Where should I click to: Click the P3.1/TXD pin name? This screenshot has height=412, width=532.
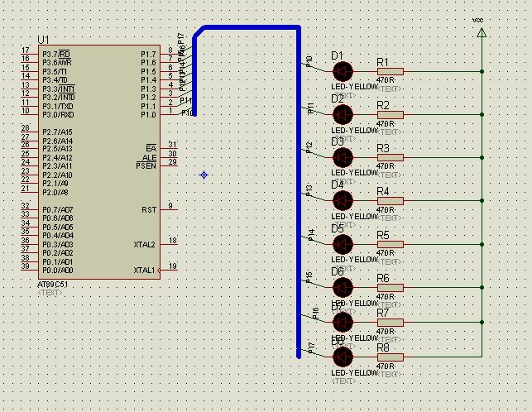pyautogui.click(x=58, y=107)
